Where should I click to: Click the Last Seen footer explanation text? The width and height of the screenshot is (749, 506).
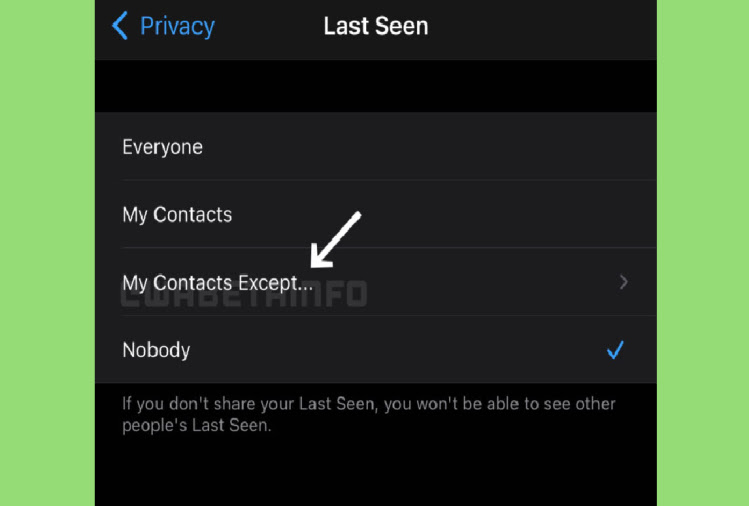368,414
